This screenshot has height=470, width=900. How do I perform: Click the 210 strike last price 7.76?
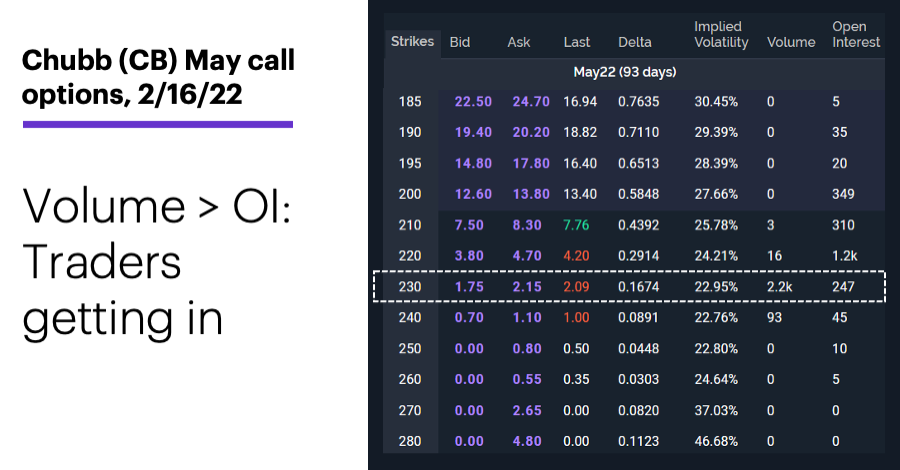pos(576,225)
